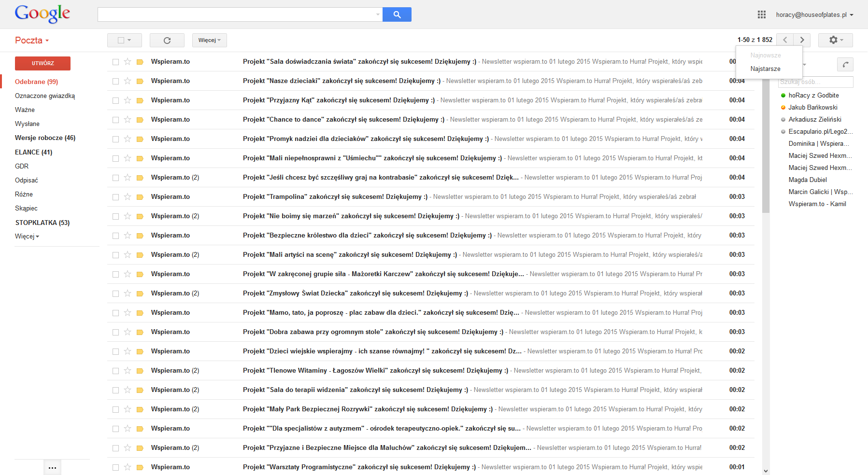The height and width of the screenshot is (475, 868).
Task: Star the "Chance to dance" message
Action: (128, 119)
